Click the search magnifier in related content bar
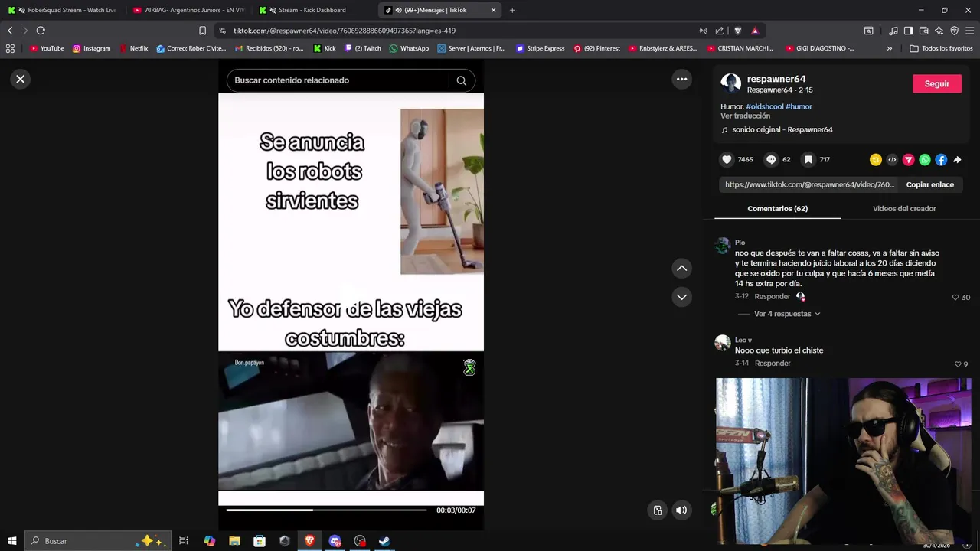 (x=461, y=80)
